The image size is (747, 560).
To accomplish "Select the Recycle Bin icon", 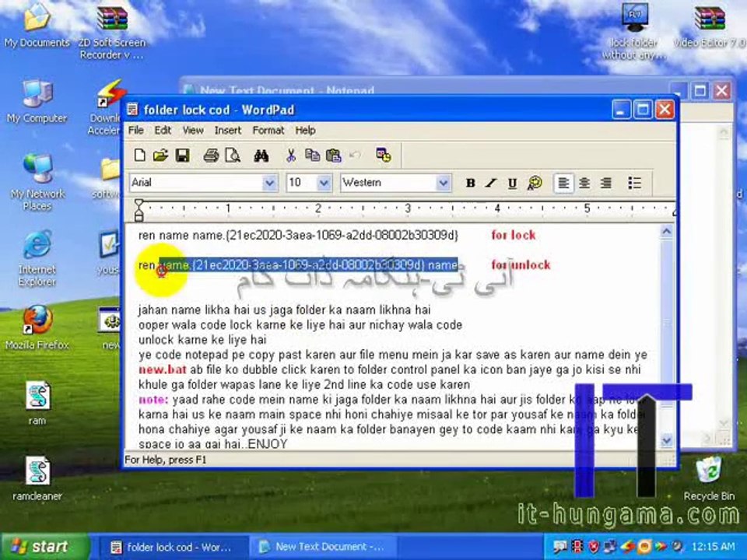I will (709, 478).
